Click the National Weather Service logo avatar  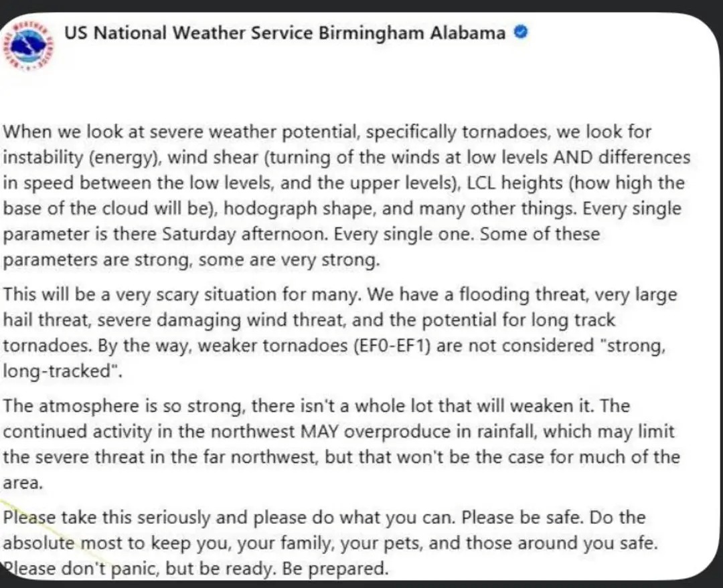point(29,43)
